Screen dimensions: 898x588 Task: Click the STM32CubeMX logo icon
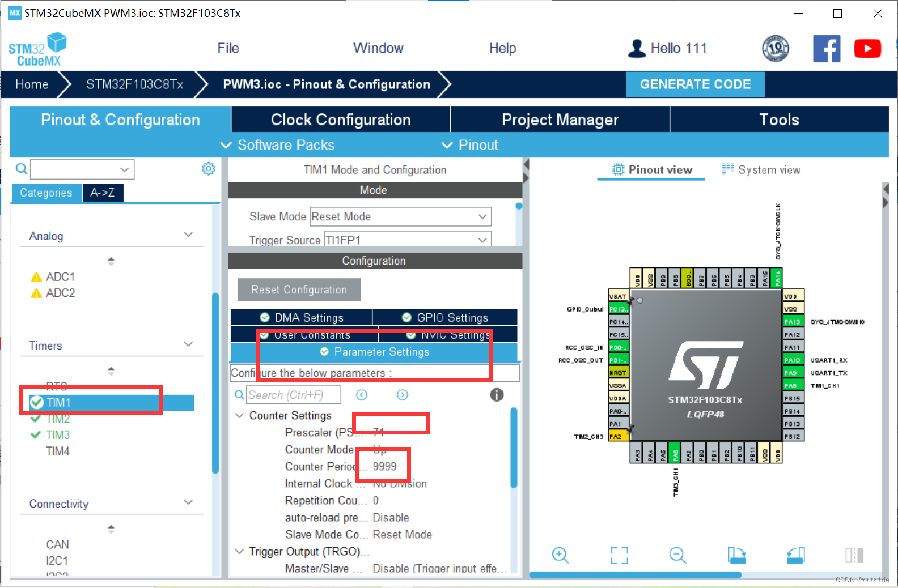click(37, 49)
